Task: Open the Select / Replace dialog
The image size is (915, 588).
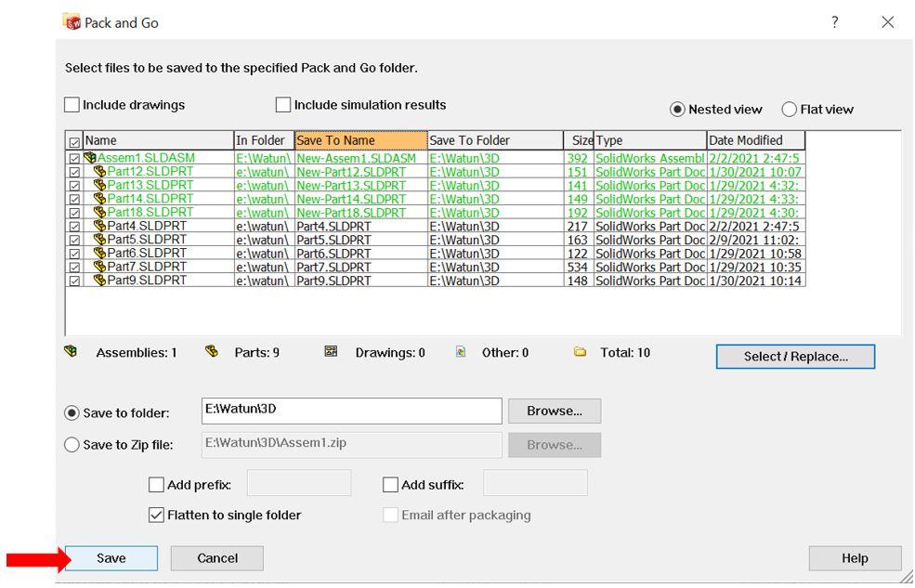Action: [x=795, y=357]
